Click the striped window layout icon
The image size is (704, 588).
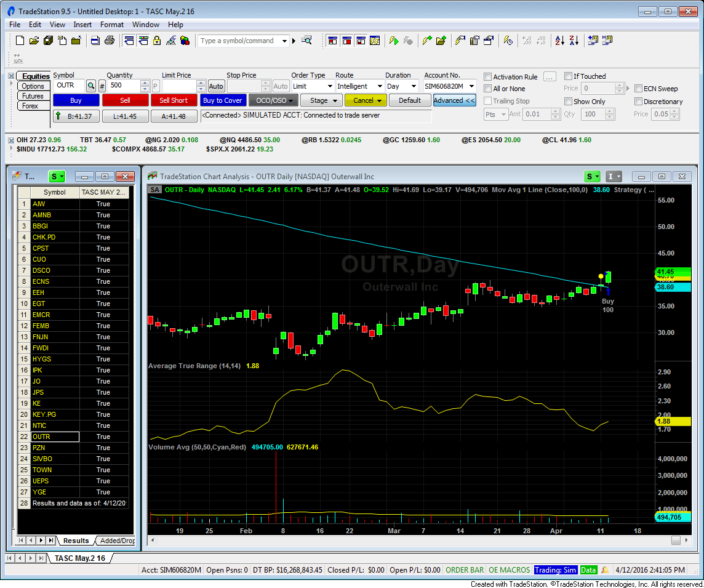pos(375,41)
